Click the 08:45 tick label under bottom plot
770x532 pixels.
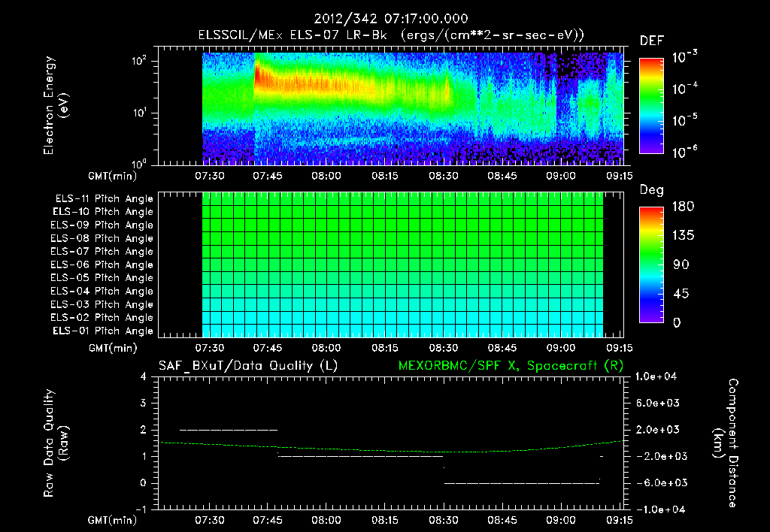pos(502,520)
